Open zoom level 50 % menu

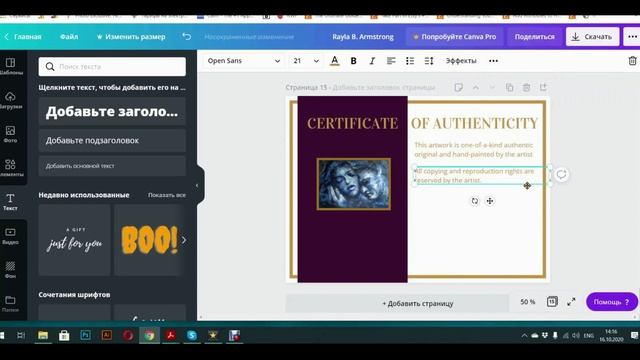[528, 302]
